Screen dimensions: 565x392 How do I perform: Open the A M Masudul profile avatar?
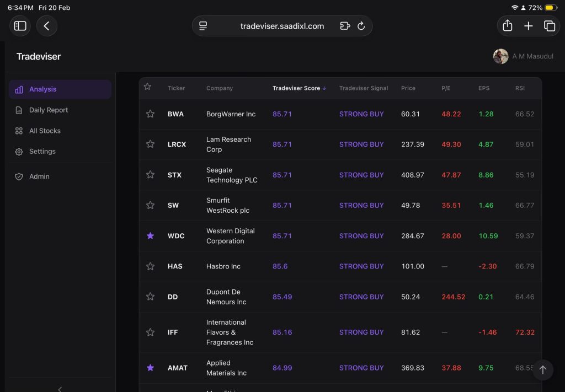[500, 56]
